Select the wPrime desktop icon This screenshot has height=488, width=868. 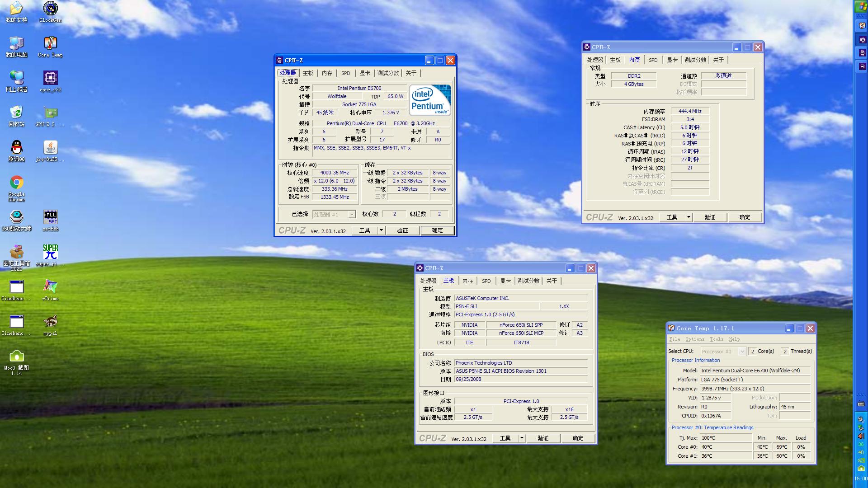click(x=50, y=290)
